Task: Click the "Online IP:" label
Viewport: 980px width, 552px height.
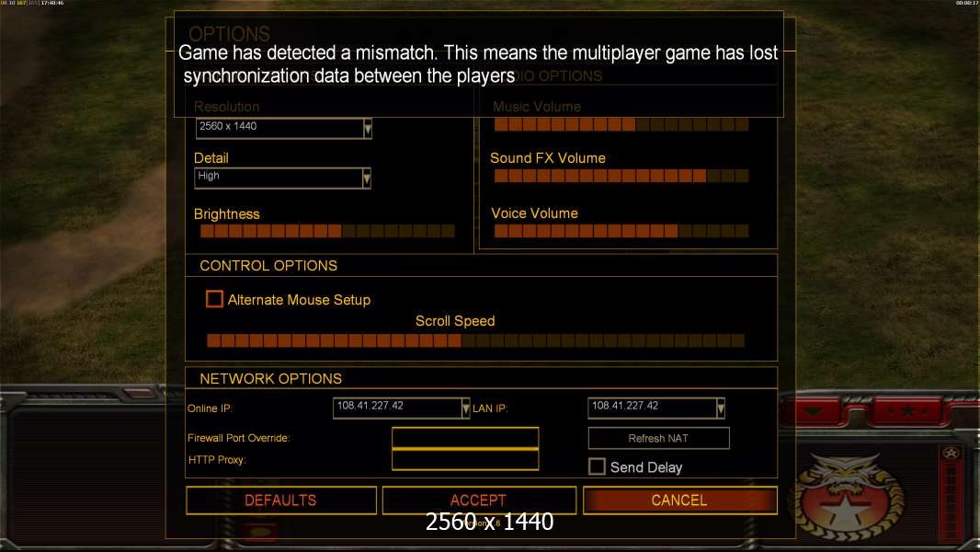Action: point(210,408)
